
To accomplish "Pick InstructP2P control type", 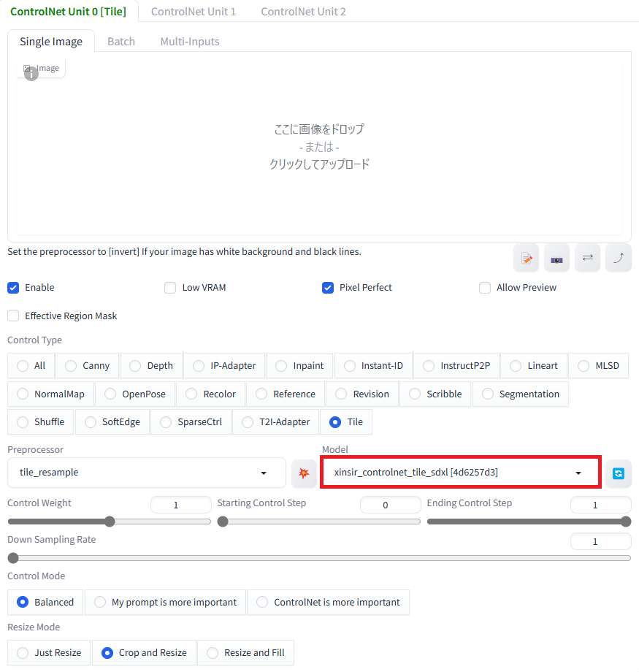I will point(456,365).
